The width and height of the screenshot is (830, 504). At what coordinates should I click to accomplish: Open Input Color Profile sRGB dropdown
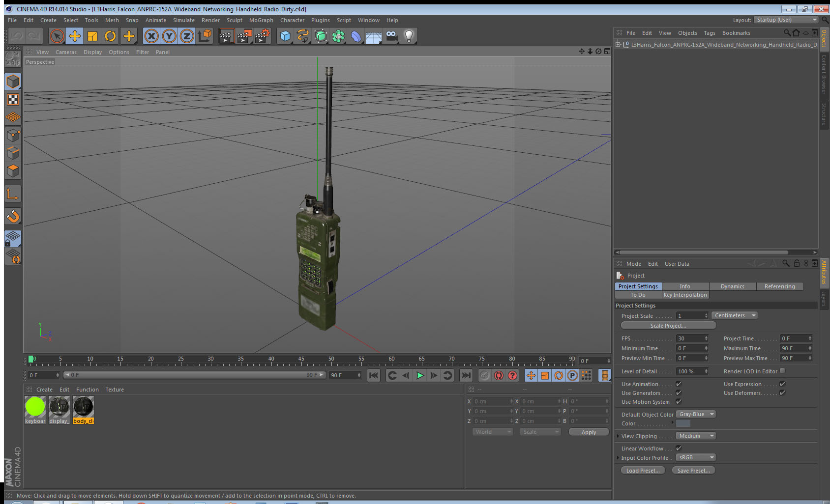[696, 457]
